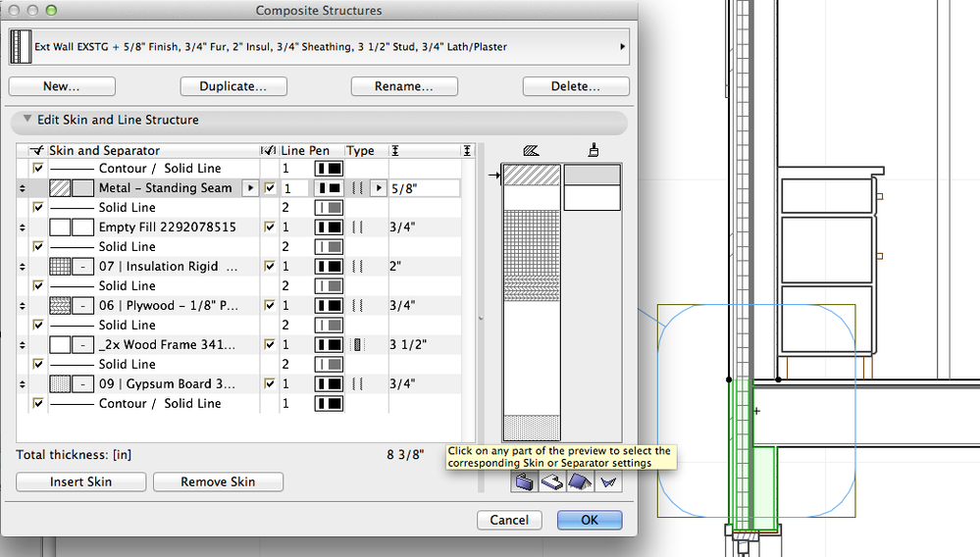Click the Duplicate... button
Screen dimensions: 980x557
pos(233,86)
